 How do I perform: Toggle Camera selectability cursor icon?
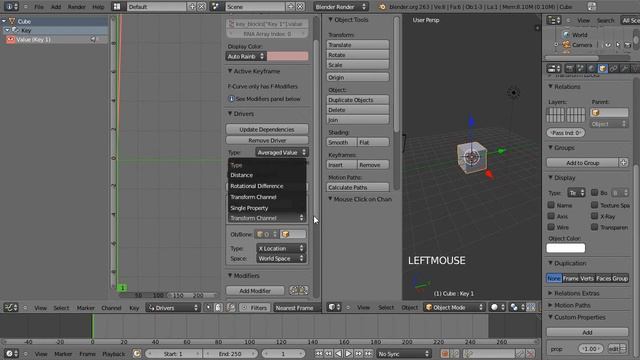coord(618,45)
